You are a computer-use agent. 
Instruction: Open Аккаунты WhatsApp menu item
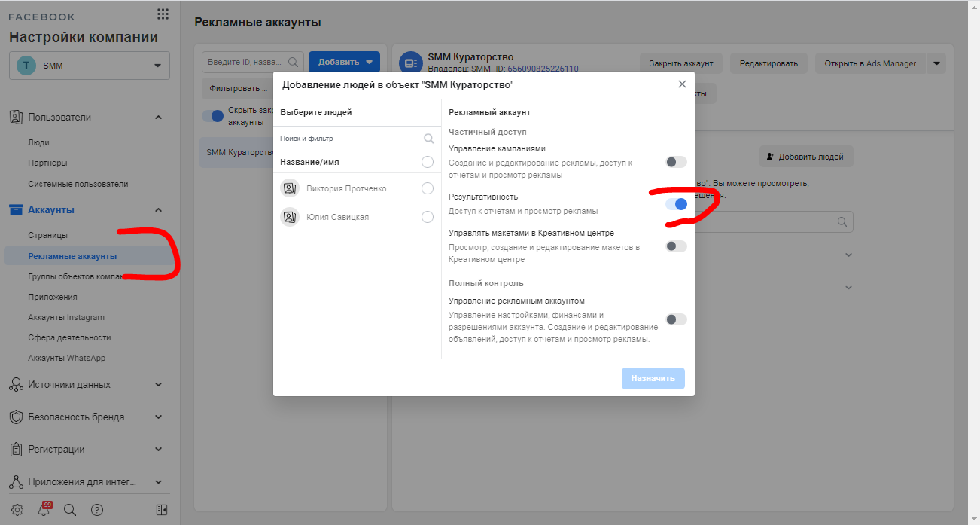pos(67,359)
